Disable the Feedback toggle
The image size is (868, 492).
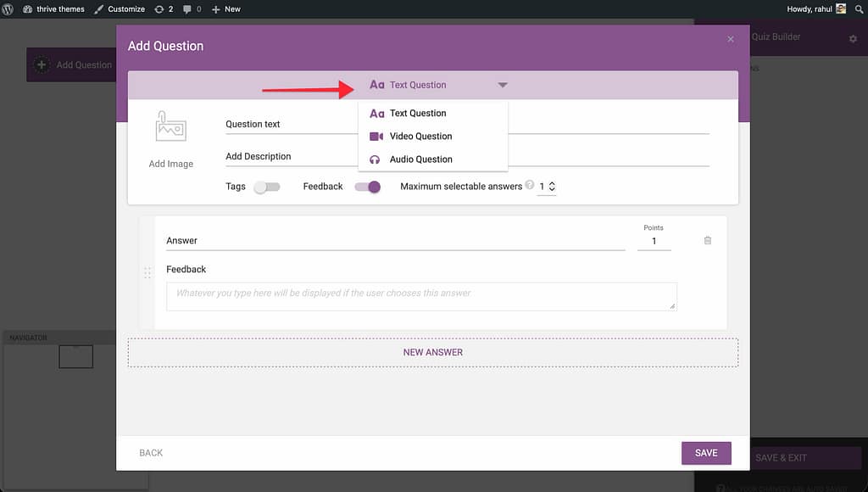click(x=367, y=187)
